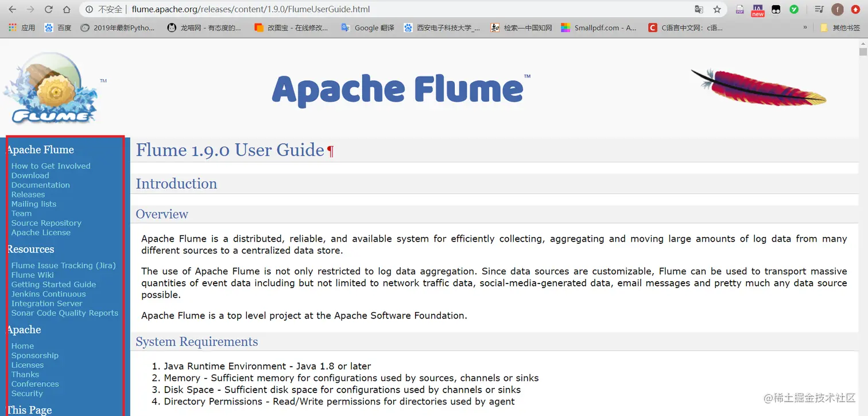868x416 pixels.
Task: Open the Mailing lists link
Action: point(34,204)
